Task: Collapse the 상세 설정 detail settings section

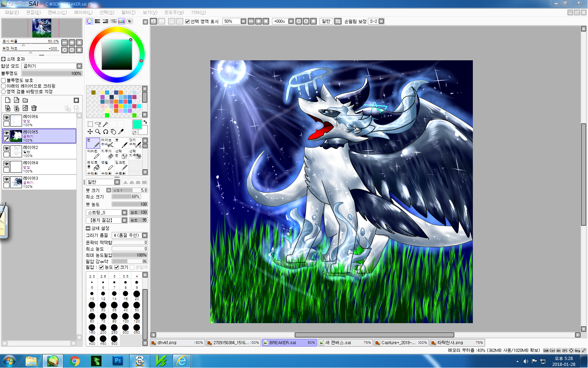Action: pos(88,228)
